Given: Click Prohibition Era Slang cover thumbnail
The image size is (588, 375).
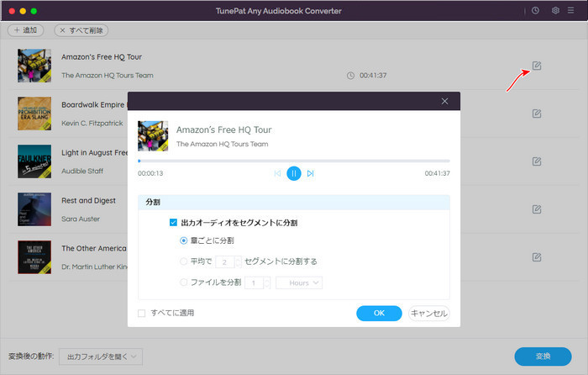Looking at the screenshot, I should (x=34, y=114).
